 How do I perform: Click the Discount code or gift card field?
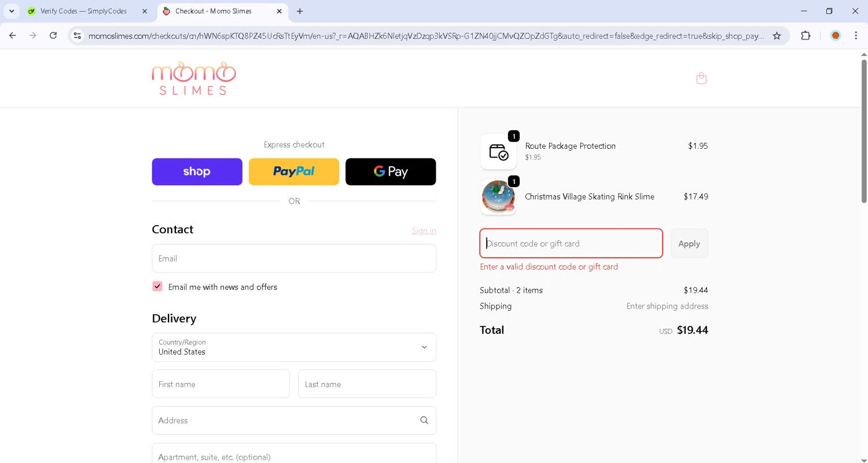[x=571, y=243]
